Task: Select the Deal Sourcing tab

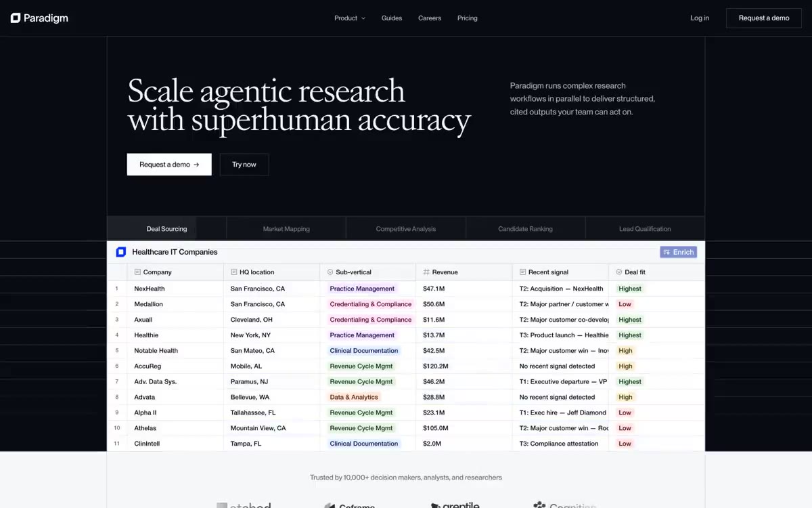Action: pyautogui.click(x=166, y=229)
